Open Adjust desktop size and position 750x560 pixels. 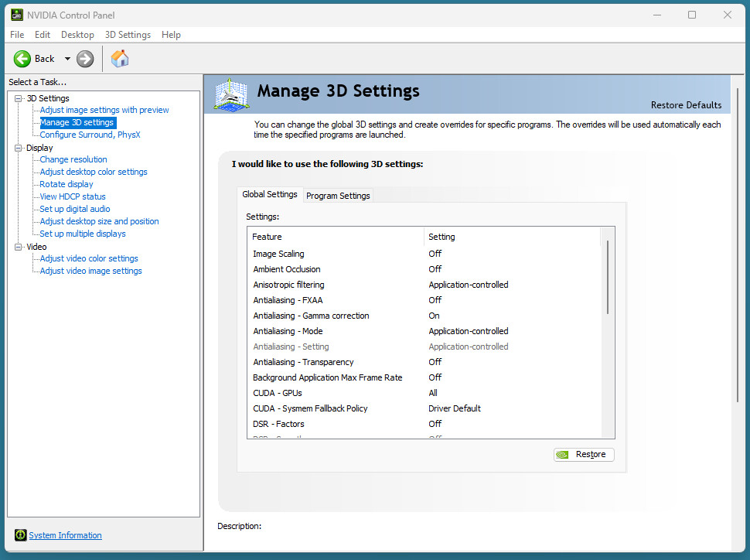pyautogui.click(x=99, y=222)
